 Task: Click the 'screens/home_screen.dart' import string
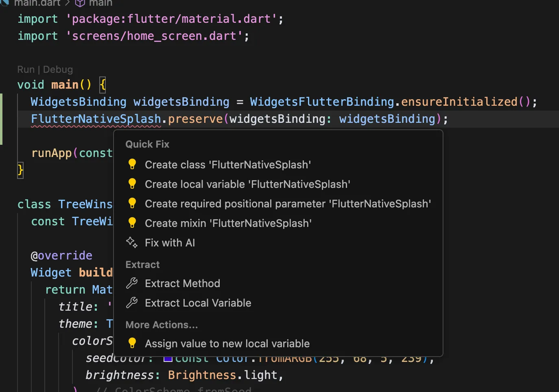point(154,36)
